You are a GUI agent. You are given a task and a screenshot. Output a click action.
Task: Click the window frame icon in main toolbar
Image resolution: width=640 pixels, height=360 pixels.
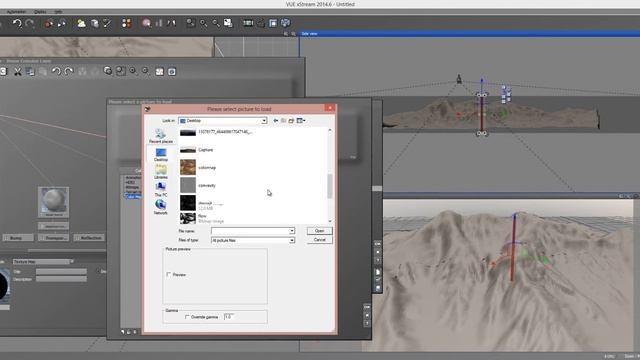coord(273,23)
